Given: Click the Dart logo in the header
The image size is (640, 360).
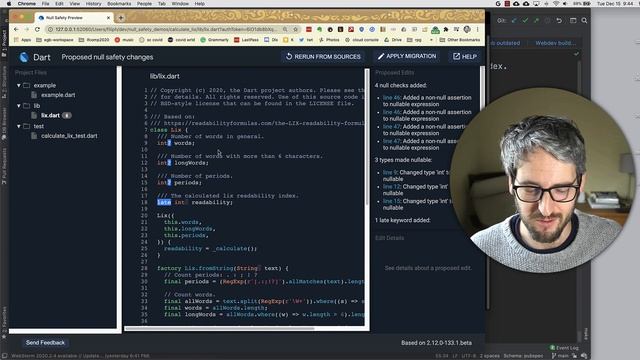Looking at the screenshot, I should (x=24, y=57).
